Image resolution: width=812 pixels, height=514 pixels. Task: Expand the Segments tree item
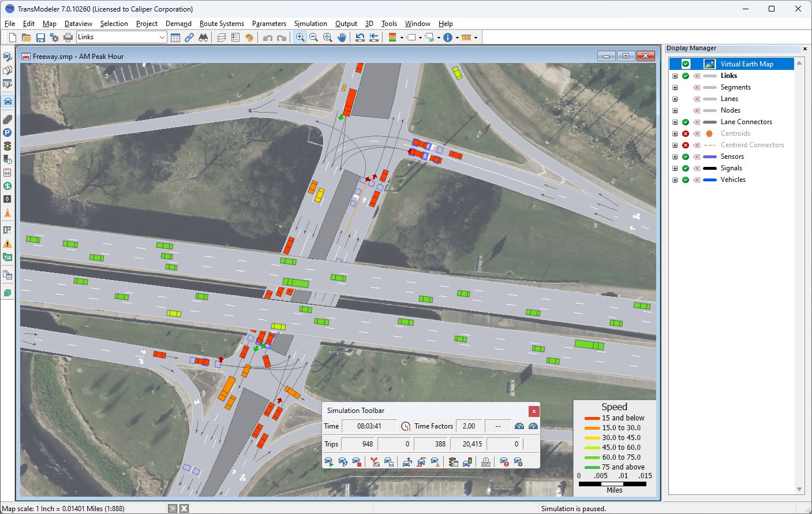[675, 87]
